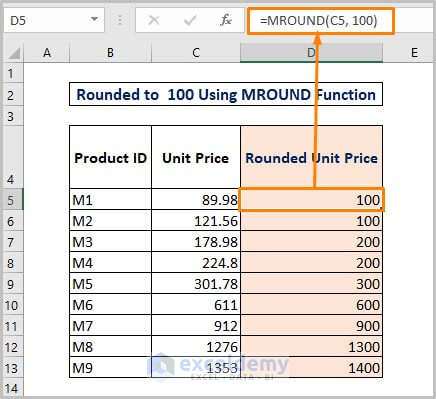
Task: Select cell containing M6
Action: 110,304
